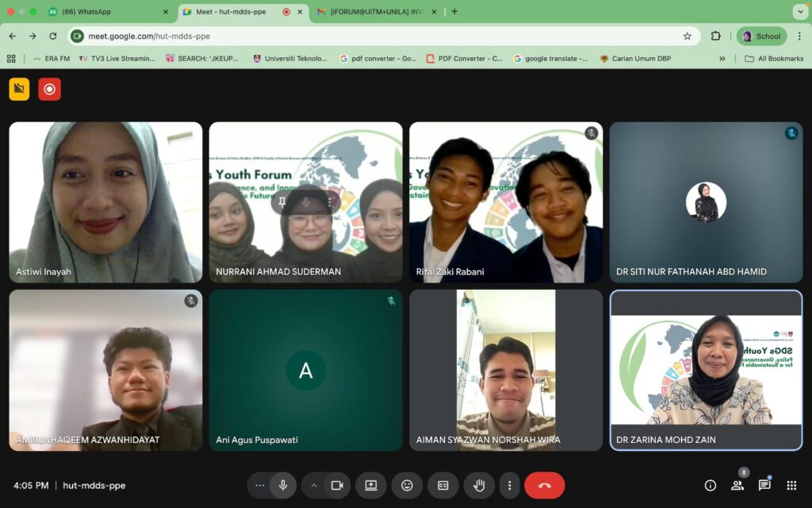812x508 pixels.
Task: Open audio settings dots beside microphone
Action: click(259, 485)
